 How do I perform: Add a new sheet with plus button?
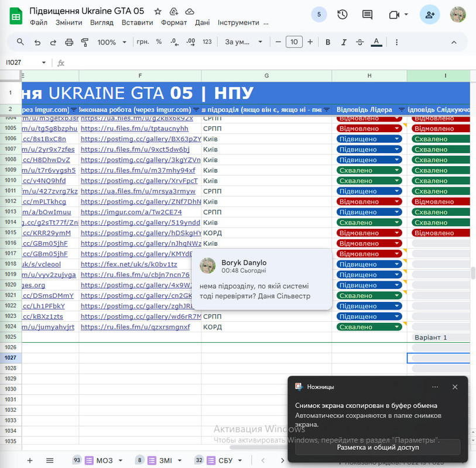pos(30,460)
